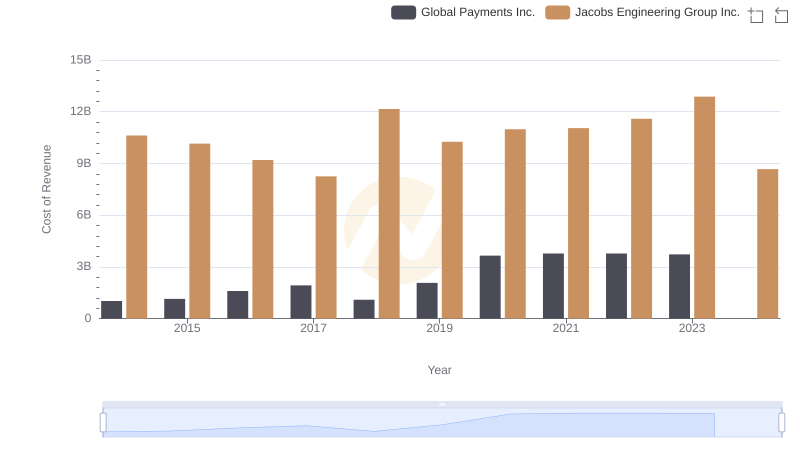Click the 'Year' axis title

point(439,370)
